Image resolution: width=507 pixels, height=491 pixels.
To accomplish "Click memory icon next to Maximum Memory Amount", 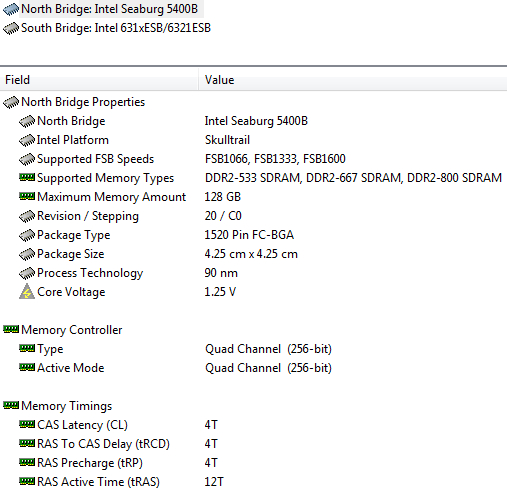I will click(27, 197).
